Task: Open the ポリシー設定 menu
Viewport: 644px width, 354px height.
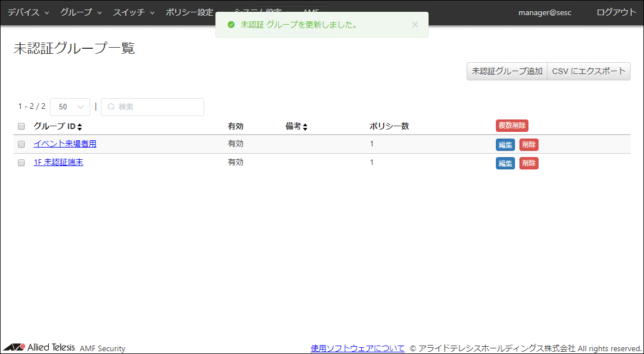Action: (x=190, y=12)
